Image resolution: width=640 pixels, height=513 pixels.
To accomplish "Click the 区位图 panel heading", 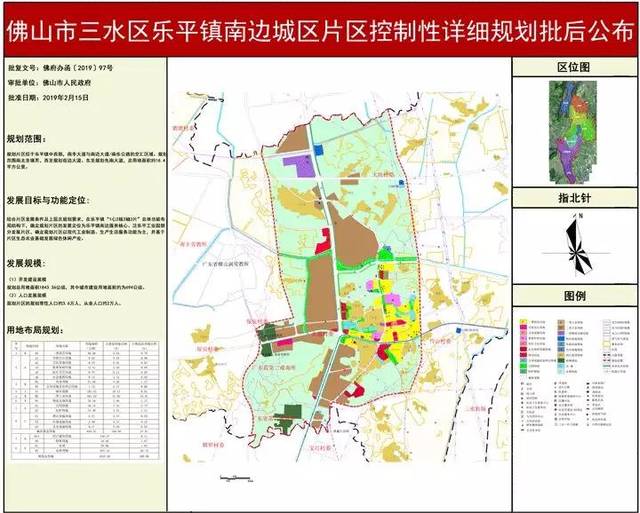I will (574, 67).
